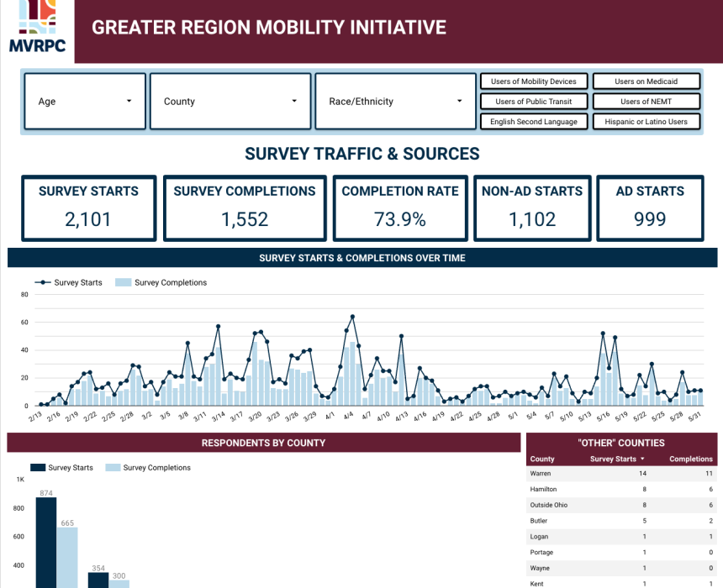Toggle Survey Completions legend in time chart
723x588 pixels.
[x=161, y=282]
